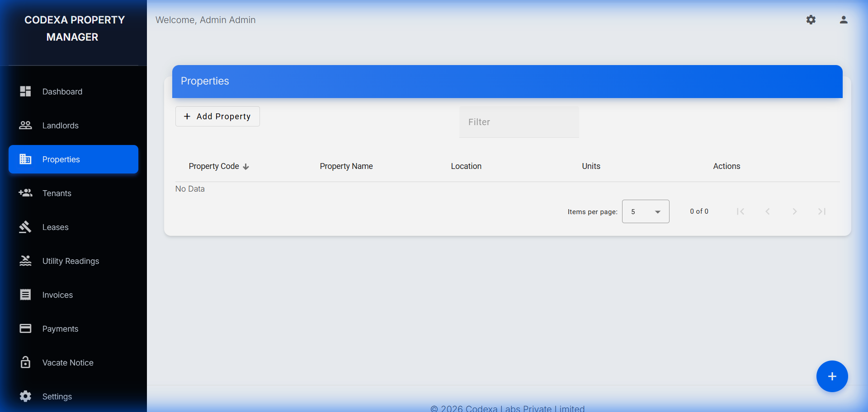Viewport: 868px width, 412px height.
Task: Click the Add Property button
Action: tap(217, 117)
